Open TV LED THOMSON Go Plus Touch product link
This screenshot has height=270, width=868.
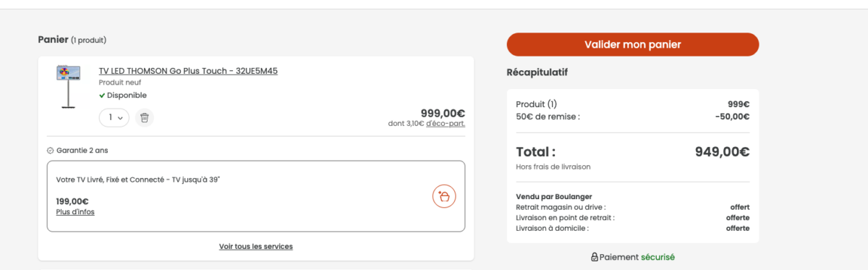point(188,71)
